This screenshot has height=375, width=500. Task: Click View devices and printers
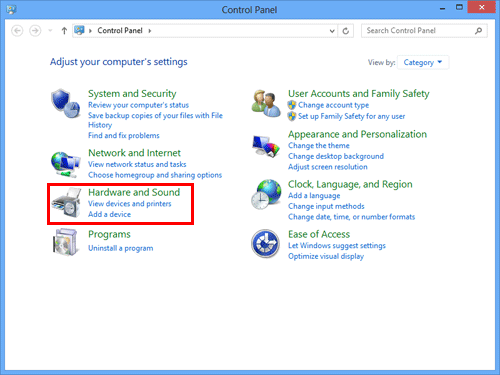tap(130, 204)
